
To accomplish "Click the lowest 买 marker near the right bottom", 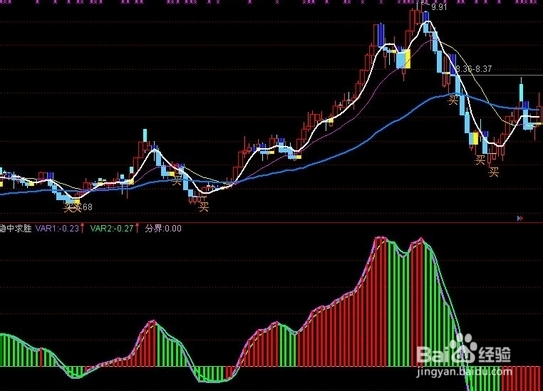I will coord(493,172).
